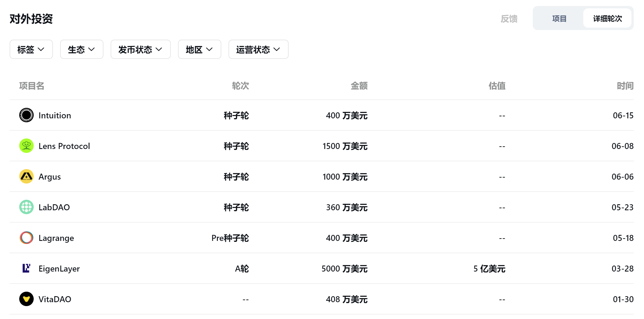Switch to the 项目 tab
644x319 pixels.
point(559,19)
